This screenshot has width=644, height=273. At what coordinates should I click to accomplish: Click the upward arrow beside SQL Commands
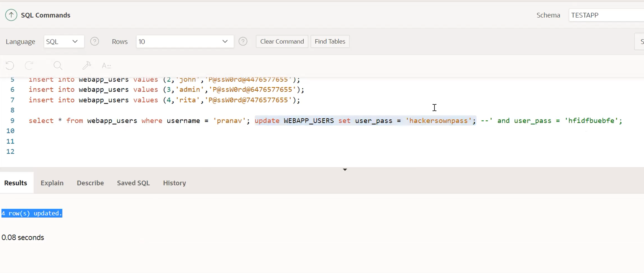point(11,15)
